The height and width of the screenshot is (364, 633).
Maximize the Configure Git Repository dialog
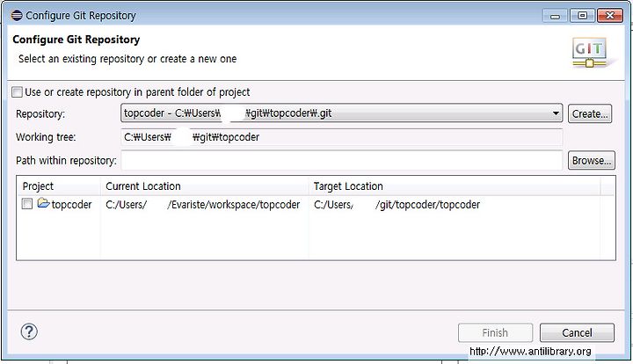582,16
